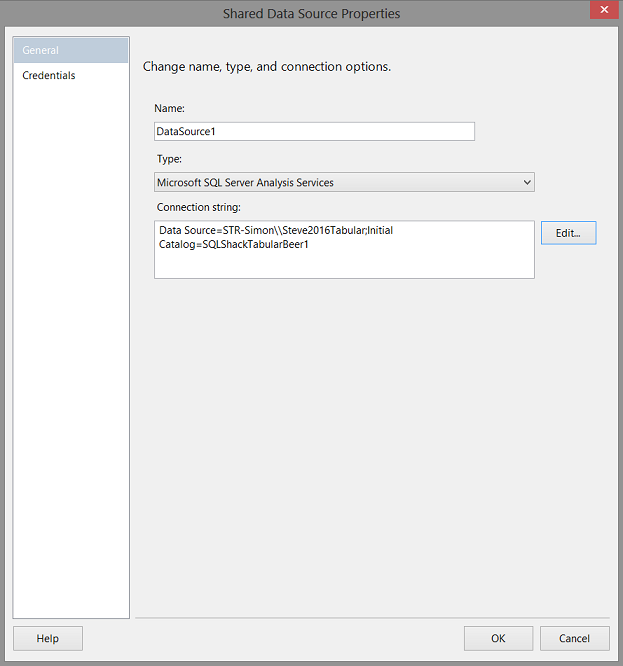Image resolution: width=623 pixels, height=666 pixels.
Task: Open the Type dropdown list
Action: (x=344, y=182)
